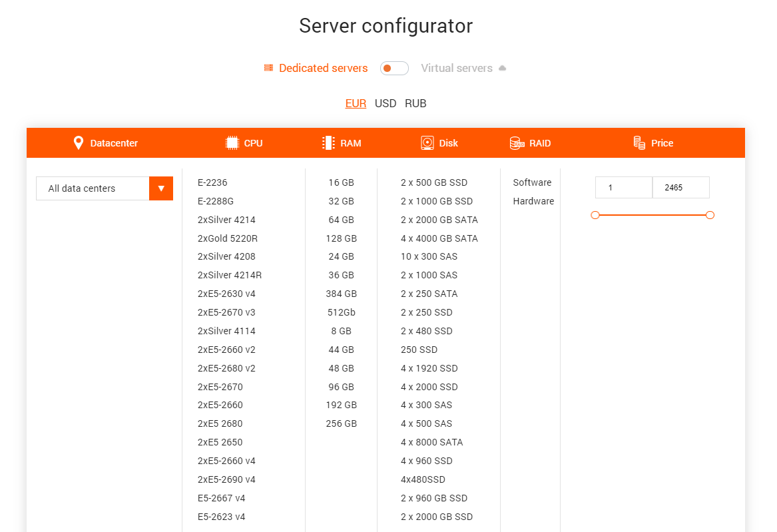The image size is (777, 532).
Task: Switch currency to USD
Action: pyautogui.click(x=386, y=103)
